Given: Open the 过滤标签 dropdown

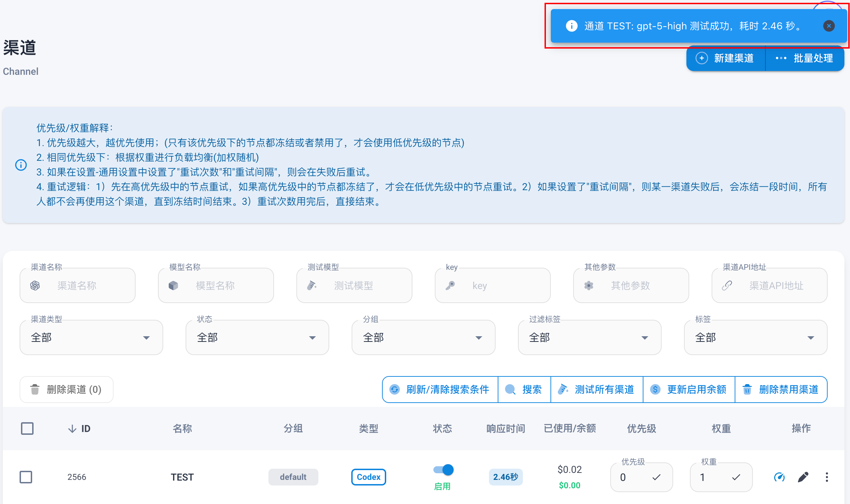Looking at the screenshot, I should coord(590,338).
